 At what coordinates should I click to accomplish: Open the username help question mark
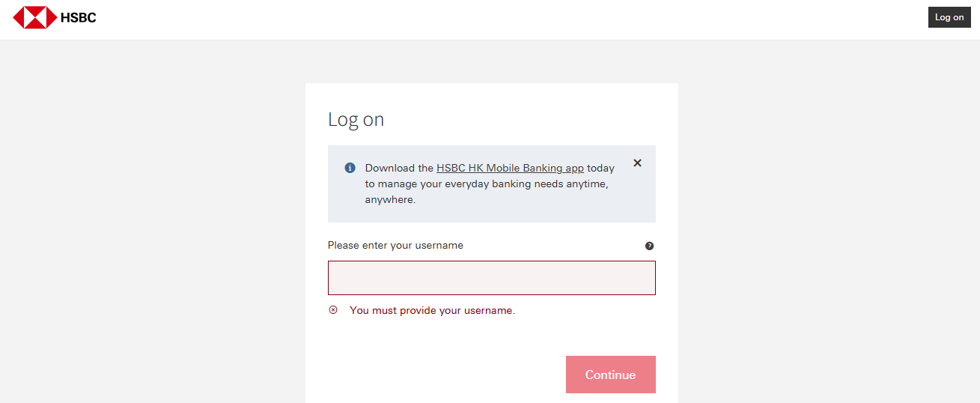click(x=649, y=246)
